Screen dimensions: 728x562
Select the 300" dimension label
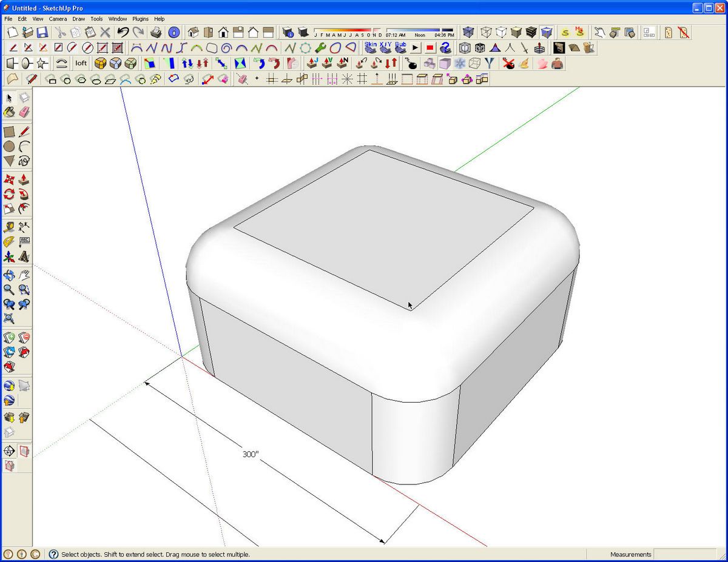[x=251, y=454]
